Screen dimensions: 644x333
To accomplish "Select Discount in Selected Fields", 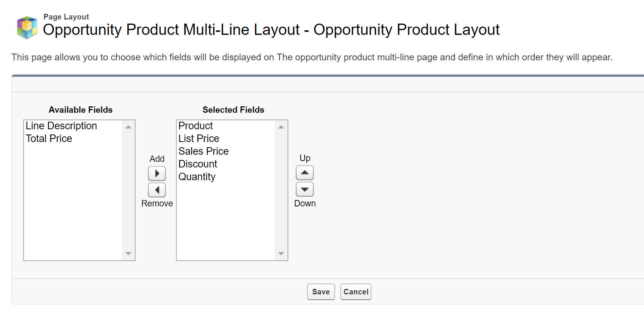I will pyautogui.click(x=197, y=164).
